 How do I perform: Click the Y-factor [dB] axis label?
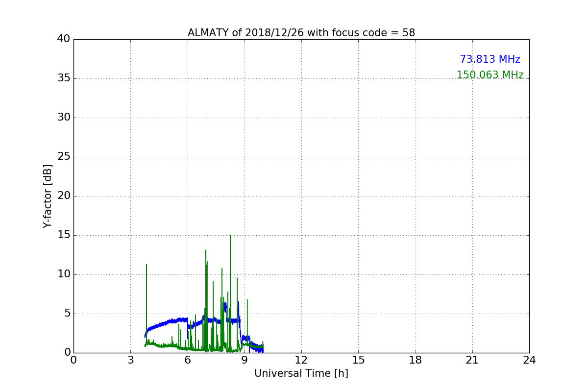click(x=48, y=196)
